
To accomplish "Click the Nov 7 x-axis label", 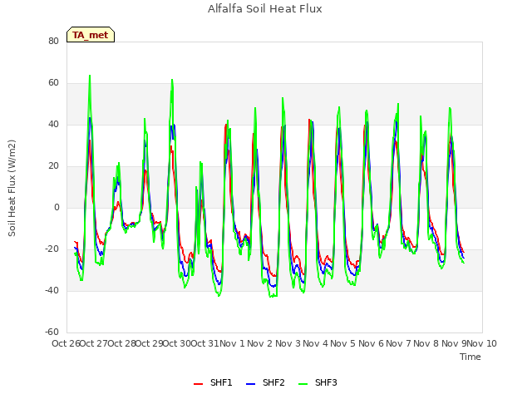I will click(399, 343).
